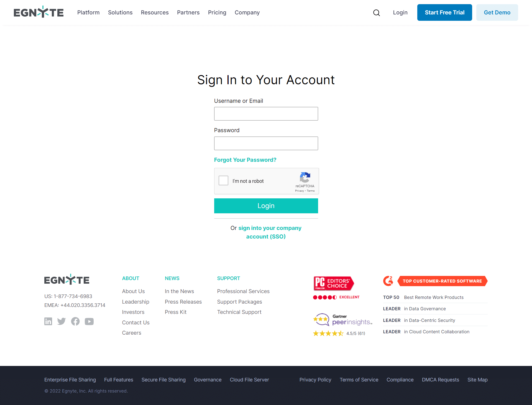Open Contact Us footer link
The image size is (532, 405).
136,322
